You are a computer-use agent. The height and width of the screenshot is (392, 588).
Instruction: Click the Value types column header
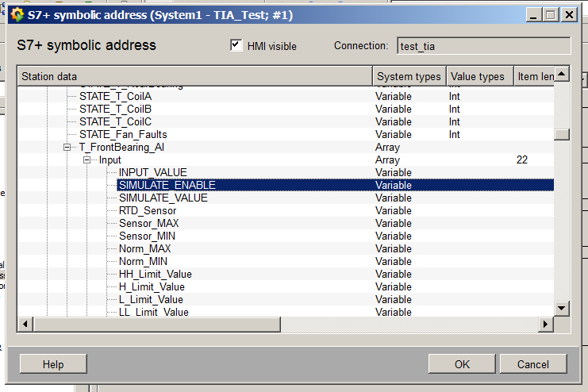[x=478, y=76]
